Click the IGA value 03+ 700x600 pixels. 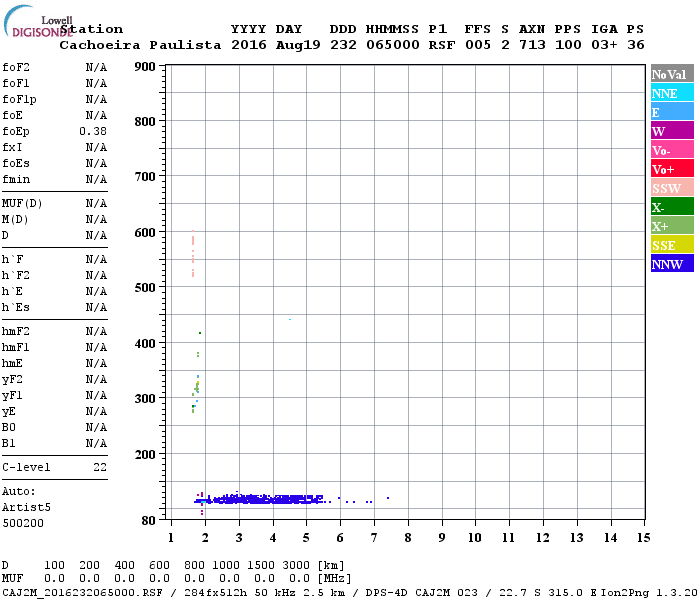(x=604, y=45)
